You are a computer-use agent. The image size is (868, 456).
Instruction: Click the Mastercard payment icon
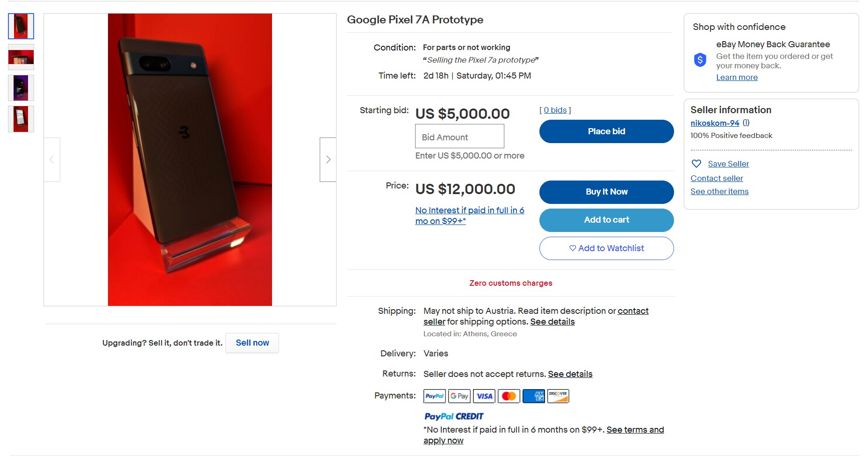coord(509,396)
